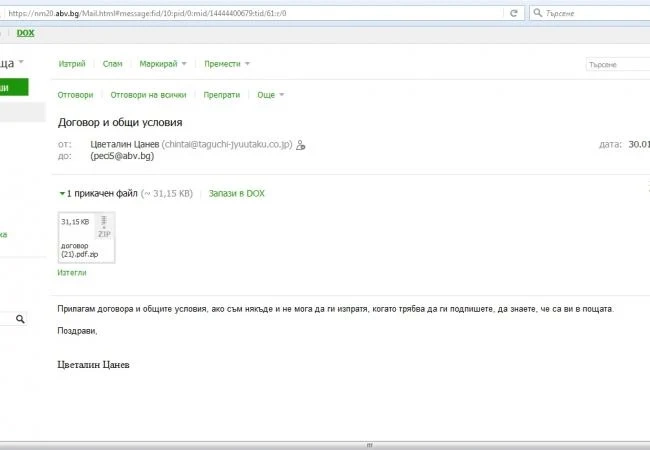The height and width of the screenshot is (450, 650).
Task: Click the browser search bar magnifier icon
Action: pos(538,13)
